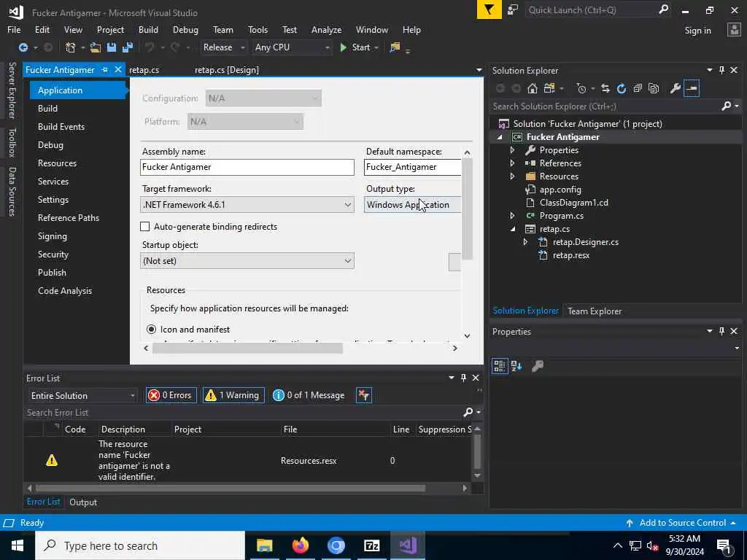The width and height of the screenshot is (747, 560).
Task: Click Pending Changes Filter clock icon
Action: click(581, 88)
